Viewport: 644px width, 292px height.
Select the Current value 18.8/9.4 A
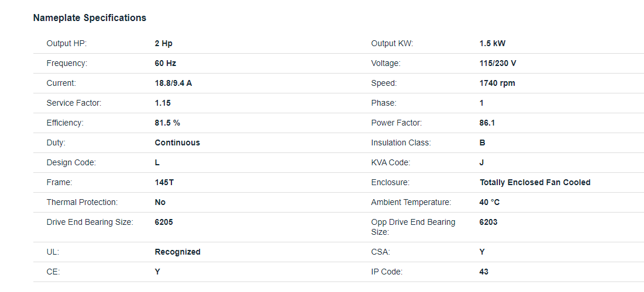click(x=173, y=84)
